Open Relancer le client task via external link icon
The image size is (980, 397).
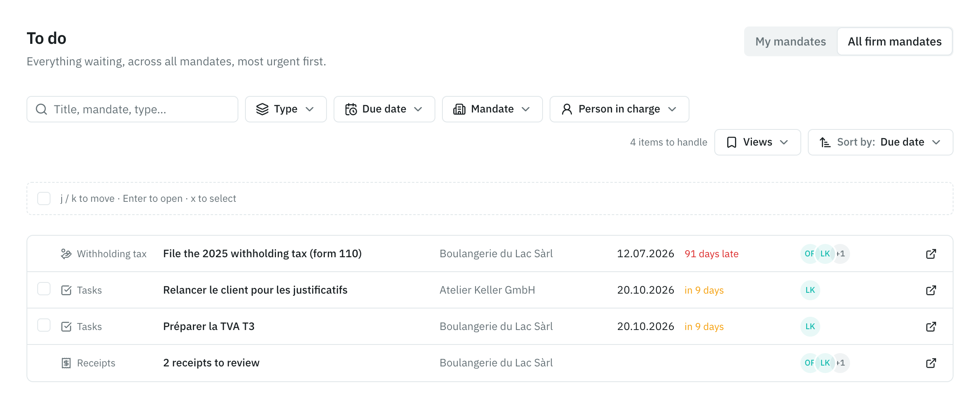[931, 290]
